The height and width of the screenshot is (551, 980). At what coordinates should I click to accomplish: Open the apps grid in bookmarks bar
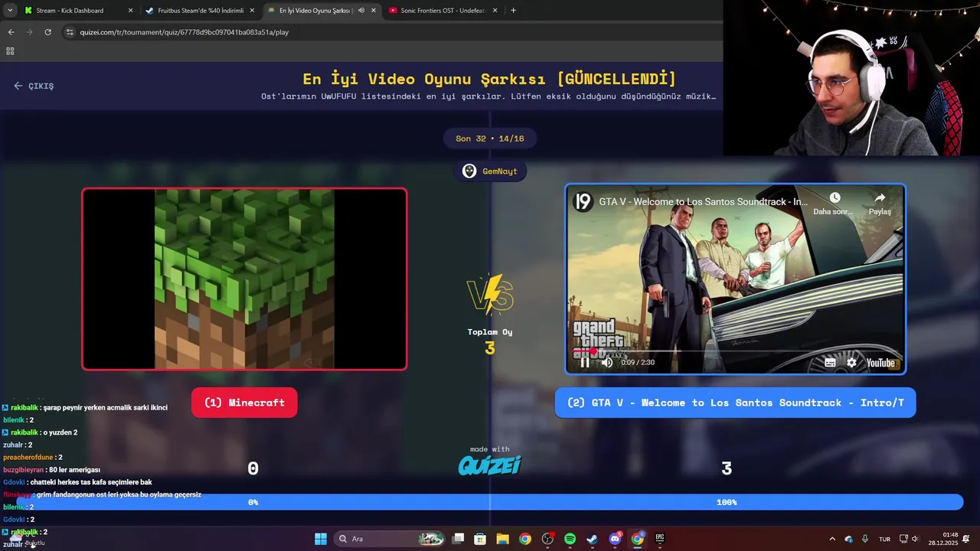pyautogui.click(x=10, y=51)
